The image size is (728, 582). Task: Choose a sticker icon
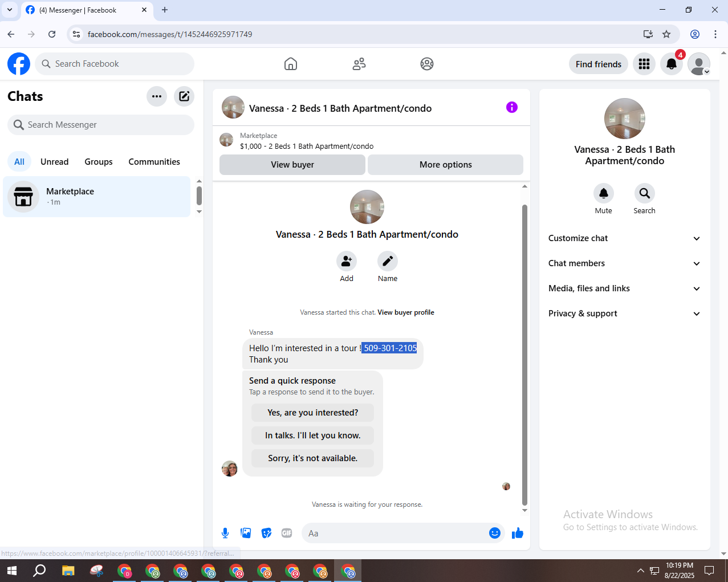click(x=266, y=533)
